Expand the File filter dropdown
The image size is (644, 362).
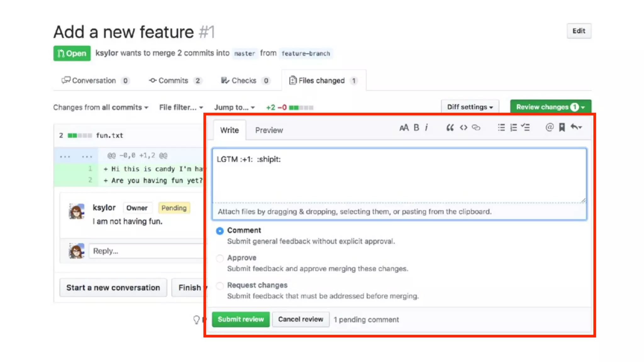[181, 107]
